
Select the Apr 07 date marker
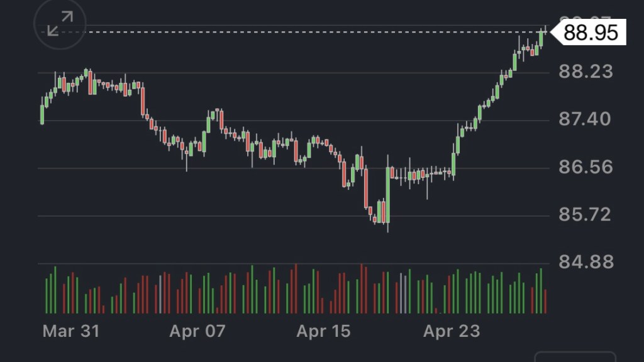click(x=197, y=331)
